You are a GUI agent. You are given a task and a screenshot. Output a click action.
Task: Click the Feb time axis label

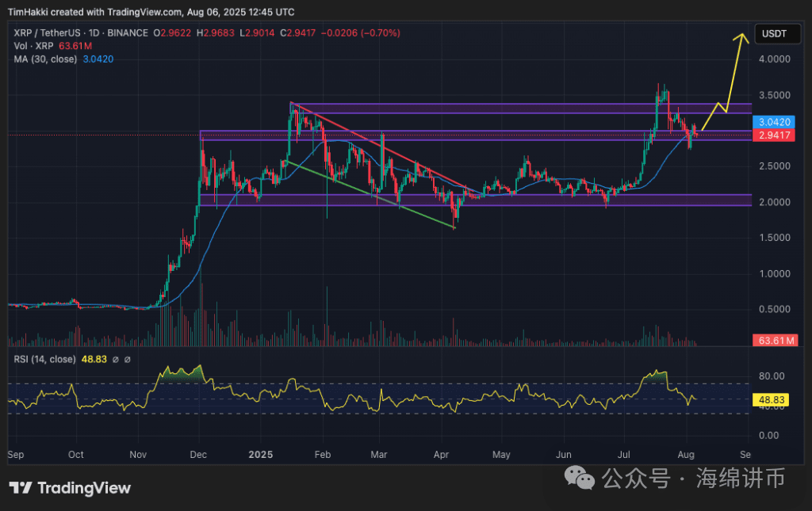[x=322, y=455]
